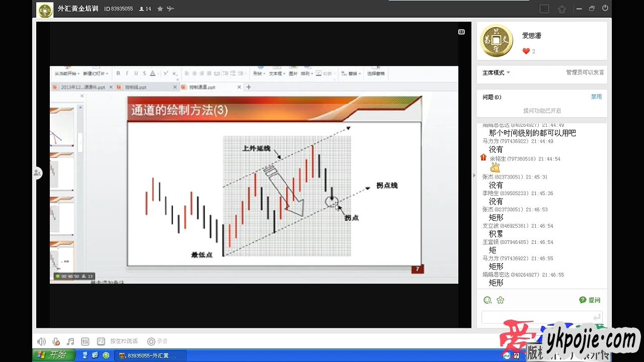
Task: Mute the speaker volume icon
Action: (41, 341)
